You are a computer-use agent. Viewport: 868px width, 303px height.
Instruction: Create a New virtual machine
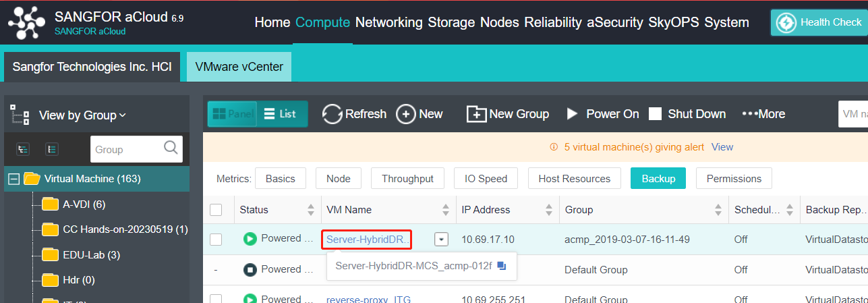tap(419, 114)
